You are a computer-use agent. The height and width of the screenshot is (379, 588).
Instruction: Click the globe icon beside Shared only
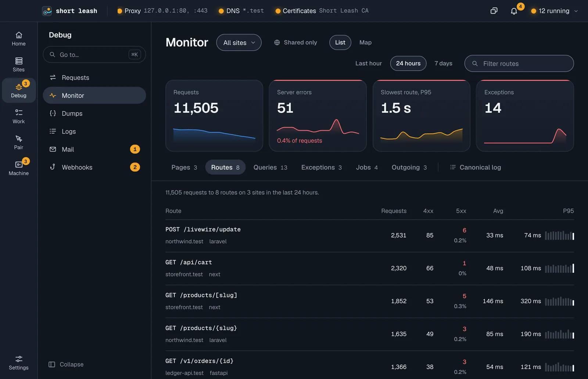click(x=277, y=42)
